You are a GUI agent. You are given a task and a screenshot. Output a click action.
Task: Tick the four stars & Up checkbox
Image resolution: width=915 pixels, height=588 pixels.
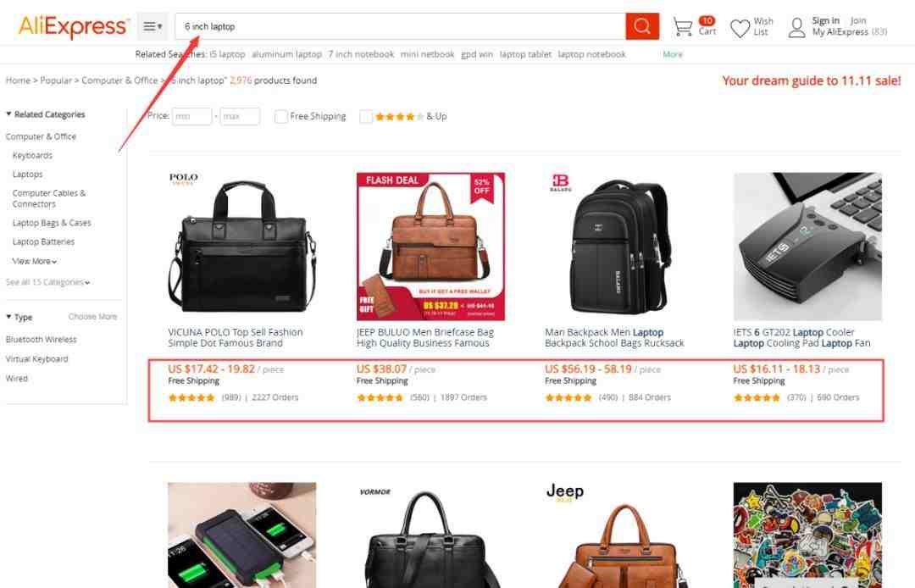pos(366,117)
